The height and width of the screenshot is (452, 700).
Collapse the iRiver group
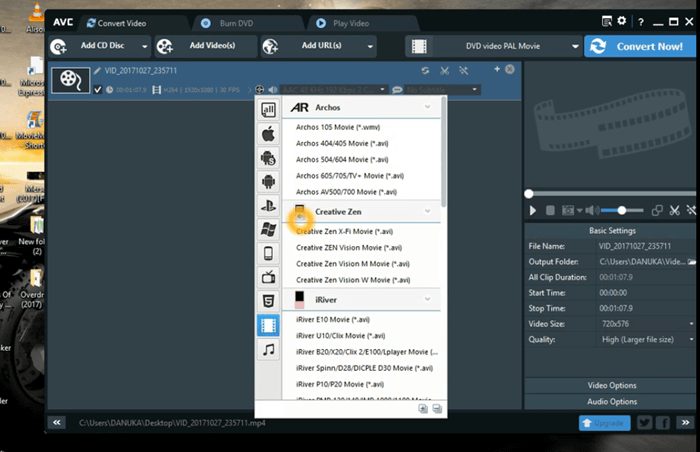click(427, 299)
